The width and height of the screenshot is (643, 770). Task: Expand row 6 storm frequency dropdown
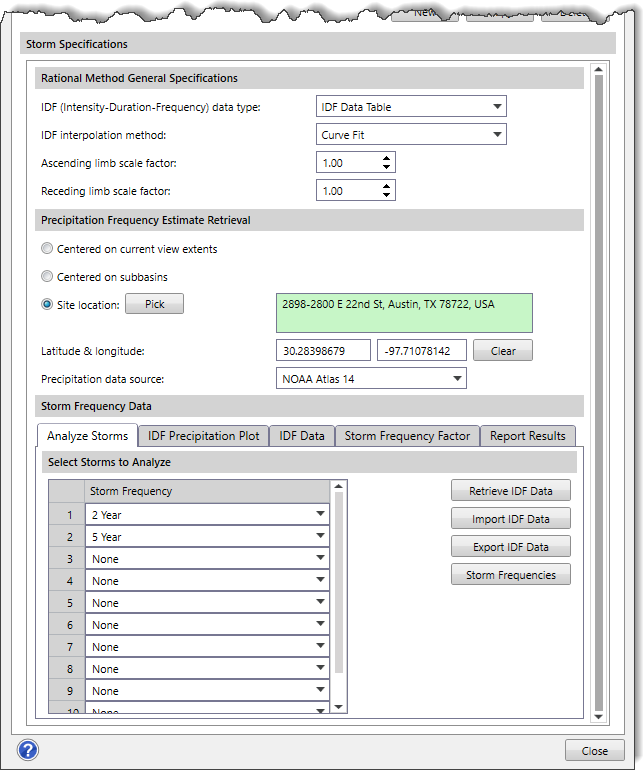[320, 624]
